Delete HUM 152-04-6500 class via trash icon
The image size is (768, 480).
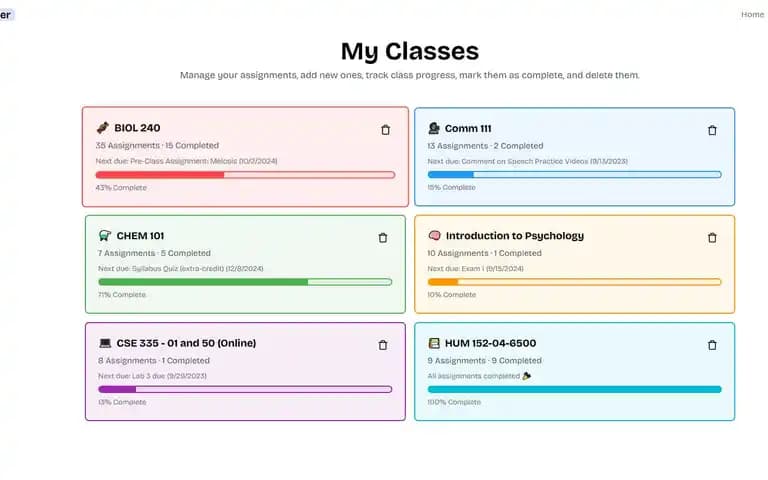pyautogui.click(x=712, y=345)
